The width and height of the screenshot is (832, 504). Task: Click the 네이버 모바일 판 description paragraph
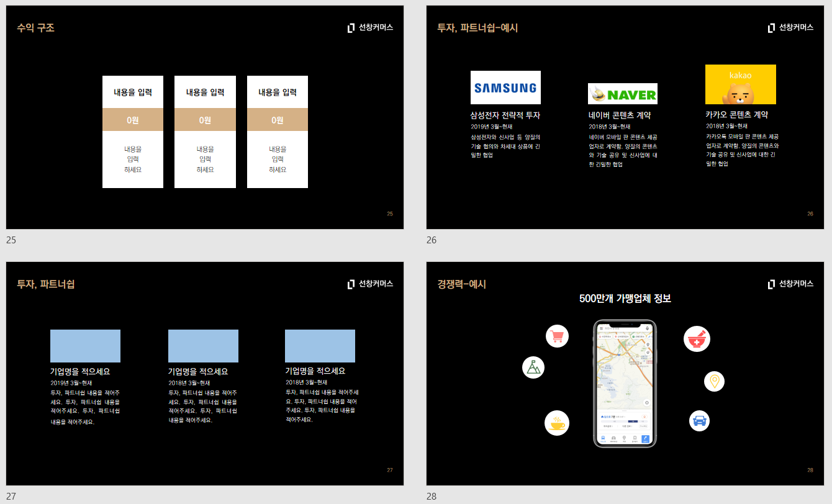[623, 151]
